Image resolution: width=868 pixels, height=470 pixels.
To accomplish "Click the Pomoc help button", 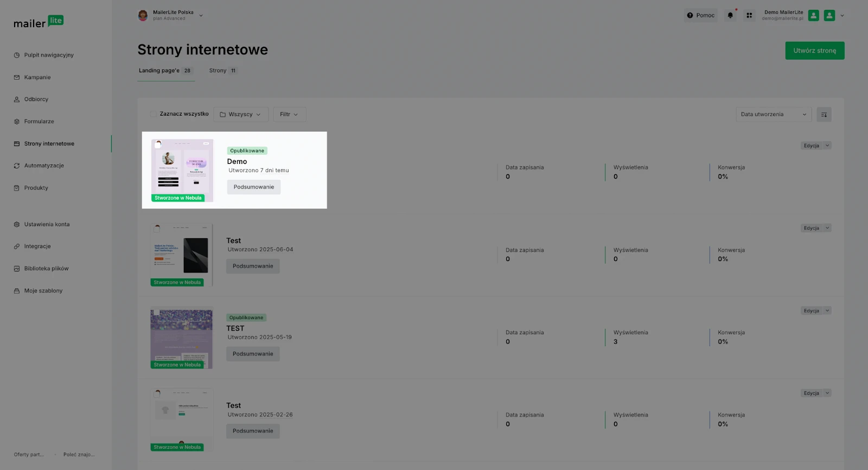I will coord(701,15).
